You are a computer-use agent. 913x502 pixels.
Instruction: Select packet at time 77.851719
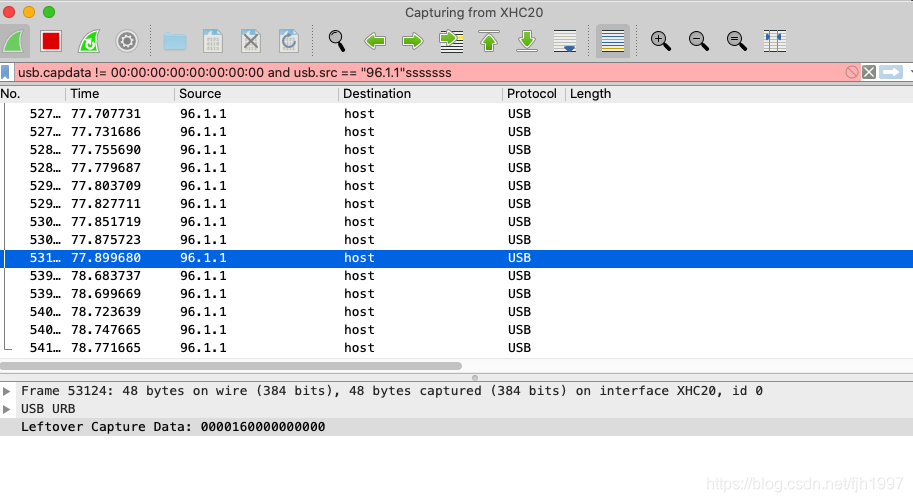pos(456,222)
